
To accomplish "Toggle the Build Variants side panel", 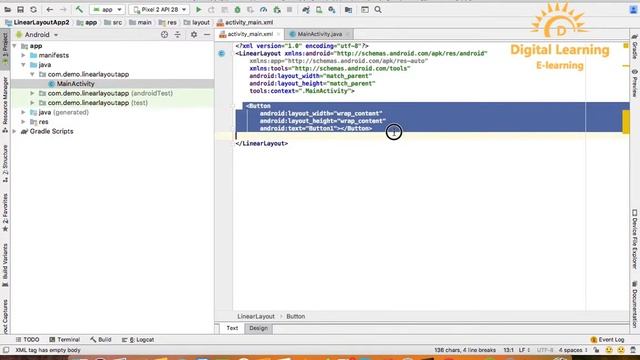I will point(5,265).
